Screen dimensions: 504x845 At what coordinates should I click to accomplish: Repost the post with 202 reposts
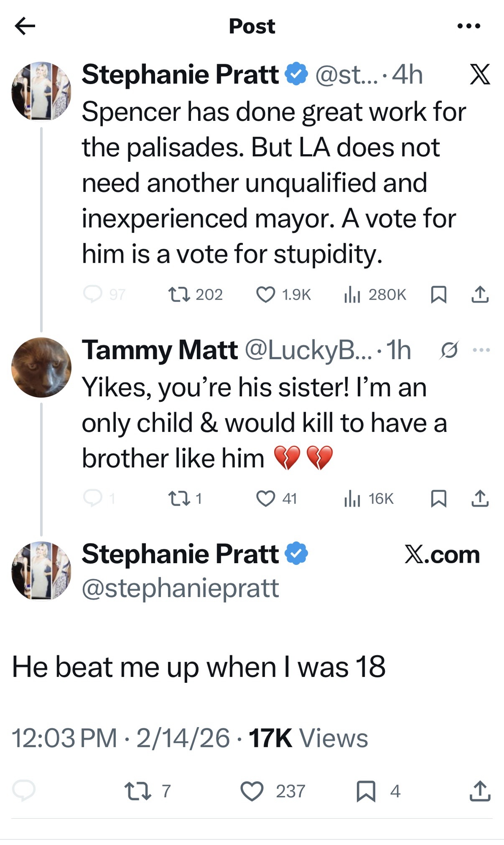click(x=179, y=294)
